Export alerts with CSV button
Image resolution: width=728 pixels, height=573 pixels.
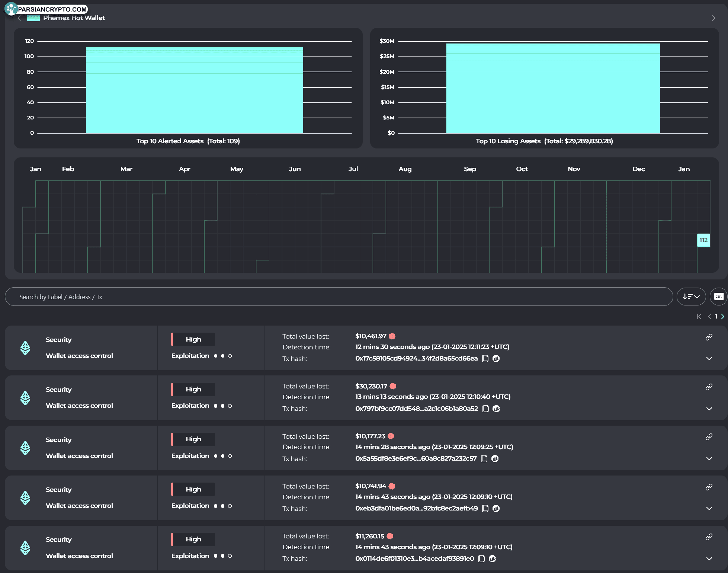tap(719, 297)
